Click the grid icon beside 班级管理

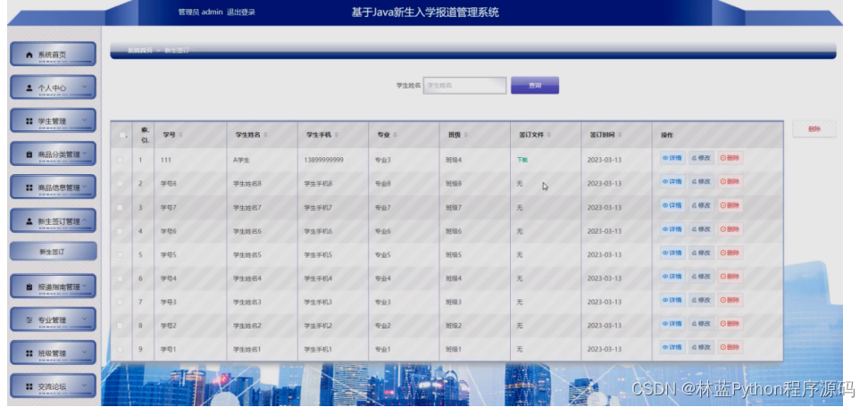[29, 353]
